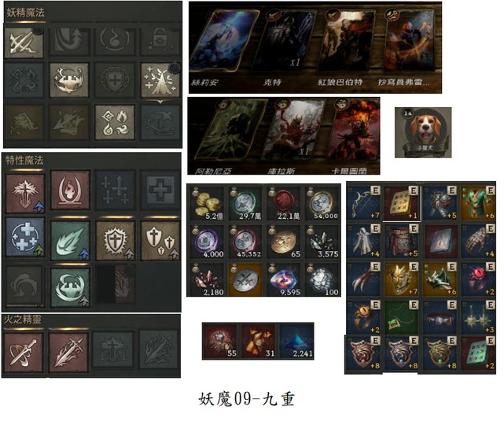Viewport: 504px width, 425px height.
Task: Click the beagle pet portrait
Action: (x=423, y=132)
